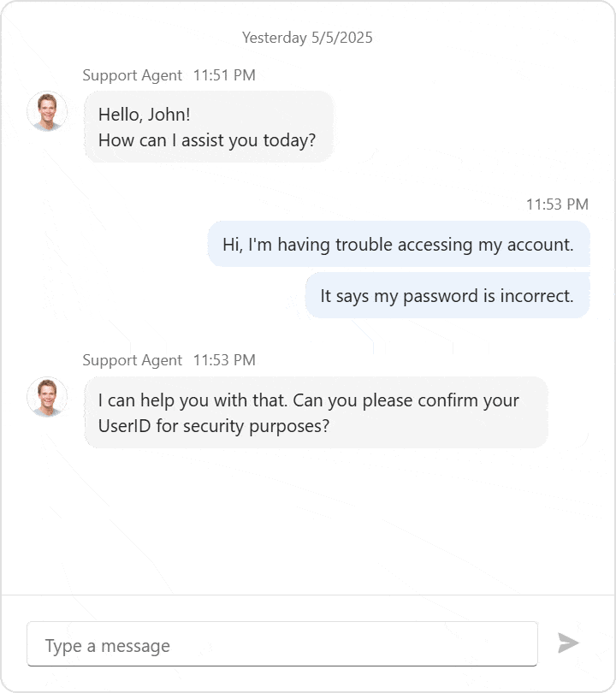The image size is (616, 693).
Task: Click the Support Agent avatar beside the UserID message
Action: click(48, 397)
